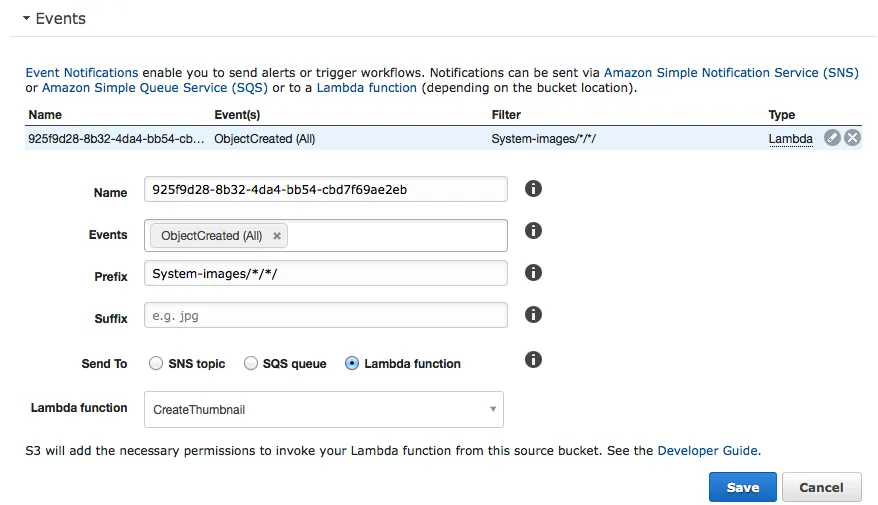Select the SQS queue radio option
Viewport: 878px width, 505px height.
(x=251, y=364)
